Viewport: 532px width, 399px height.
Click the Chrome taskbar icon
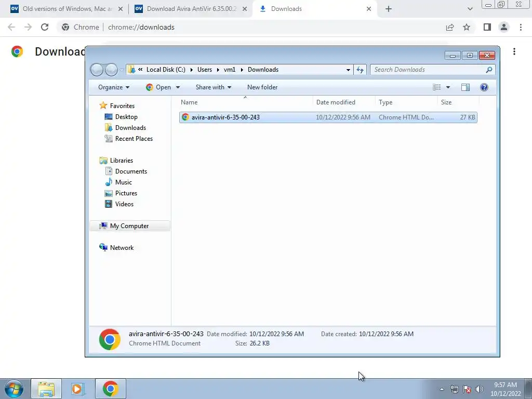pos(110,389)
